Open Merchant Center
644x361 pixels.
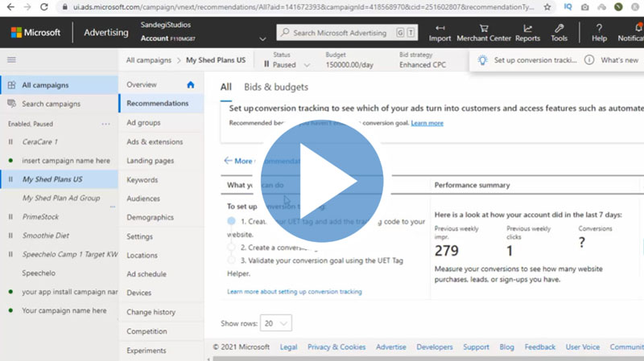click(484, 33)
